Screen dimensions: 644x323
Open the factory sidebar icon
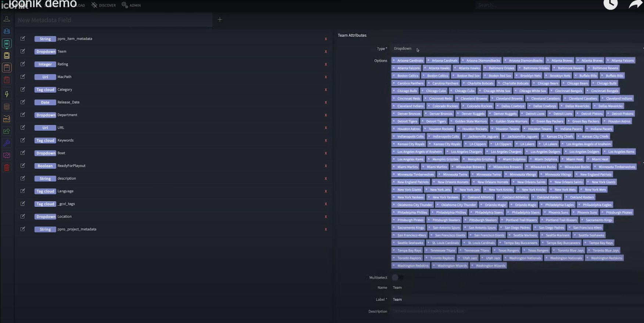click(x=7, y=119)
